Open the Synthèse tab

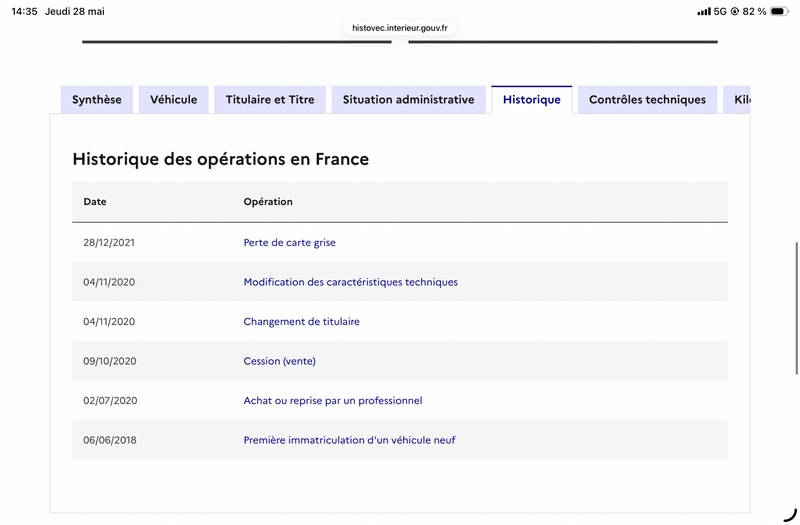(x=97, y=99)
